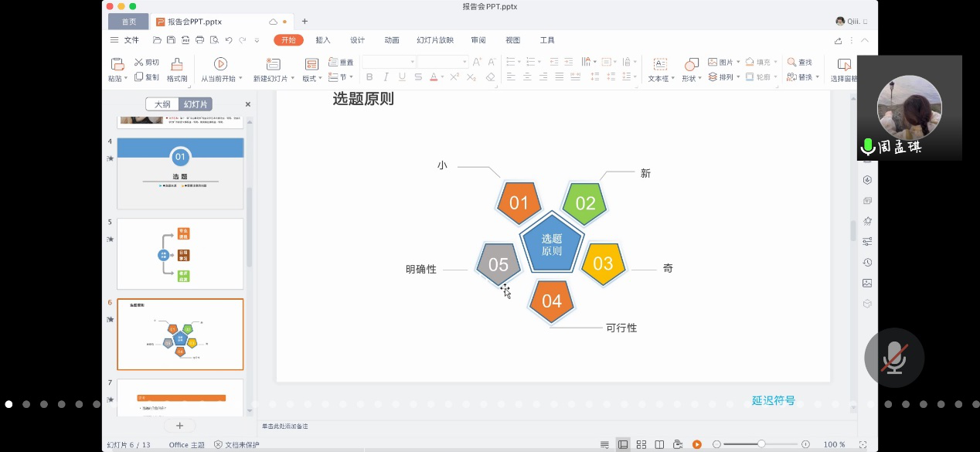Screen dimensions: 980x452
Task: Click the Shapes (形状) icon
Action: [691, 63]
